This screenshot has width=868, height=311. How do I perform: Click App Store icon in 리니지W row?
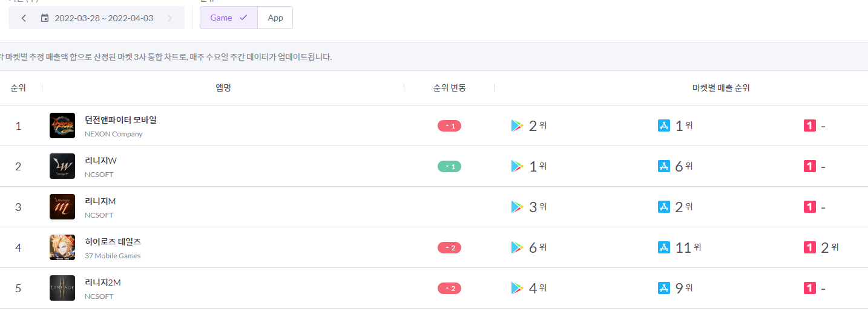[664, 166]
